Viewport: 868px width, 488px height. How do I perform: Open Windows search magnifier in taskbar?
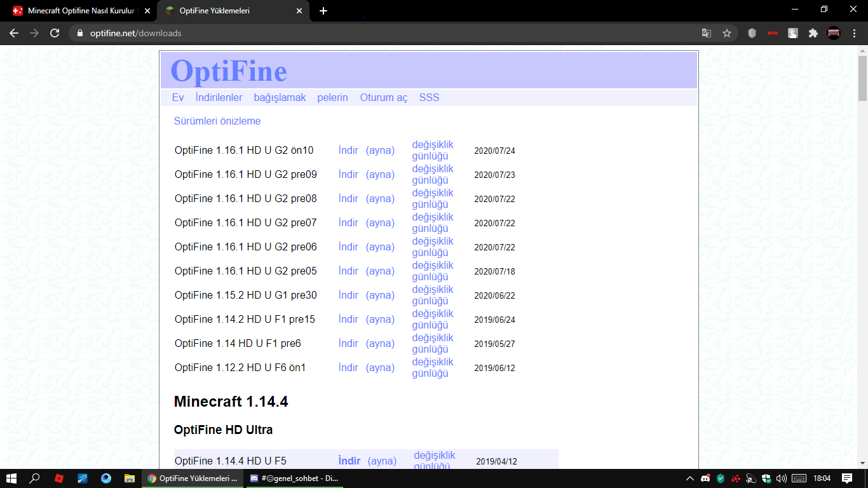tap(35, 478)
